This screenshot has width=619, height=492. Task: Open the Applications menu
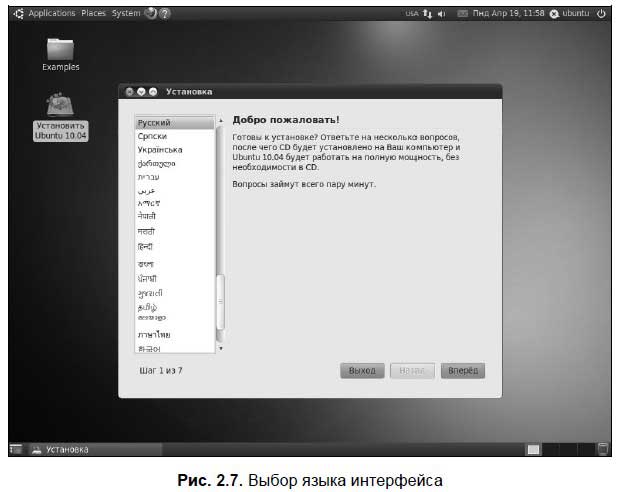point(50,13)
